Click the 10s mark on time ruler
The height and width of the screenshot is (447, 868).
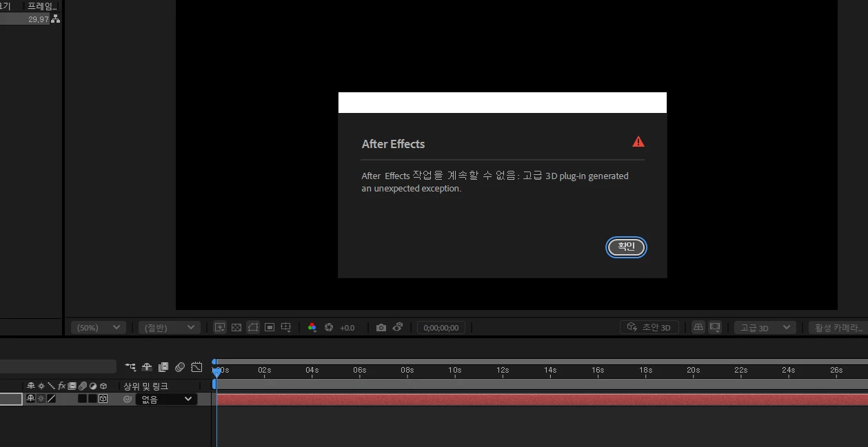(455, 371)
